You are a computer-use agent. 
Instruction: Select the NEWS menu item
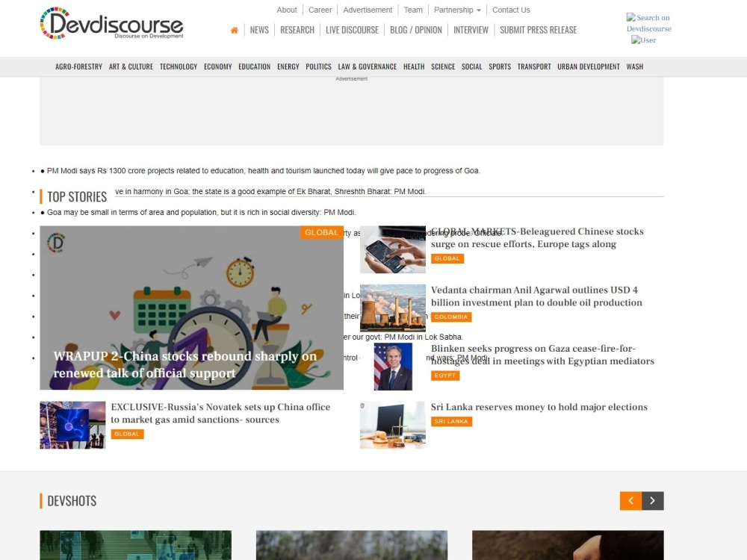(259, 30)
